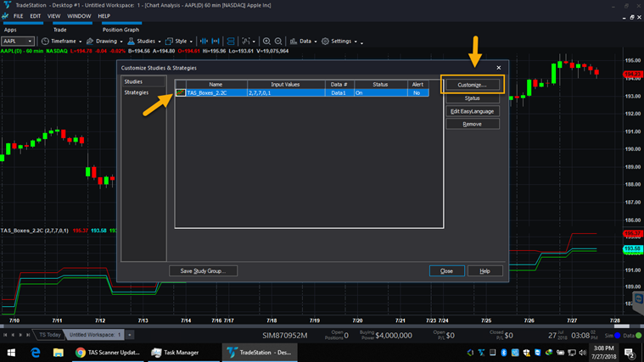Open the Drawing tools dropdown
Viewport: 644px width, 362px height.
pos(104,42)
